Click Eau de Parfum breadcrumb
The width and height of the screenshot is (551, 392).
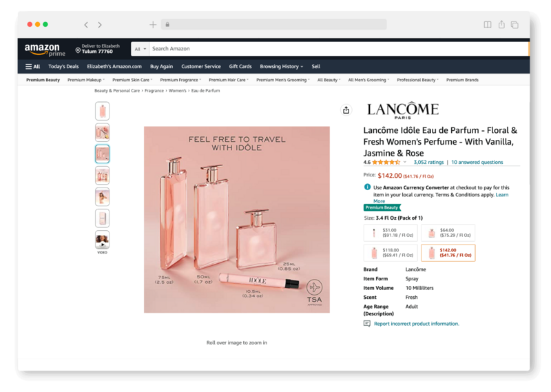205,91
